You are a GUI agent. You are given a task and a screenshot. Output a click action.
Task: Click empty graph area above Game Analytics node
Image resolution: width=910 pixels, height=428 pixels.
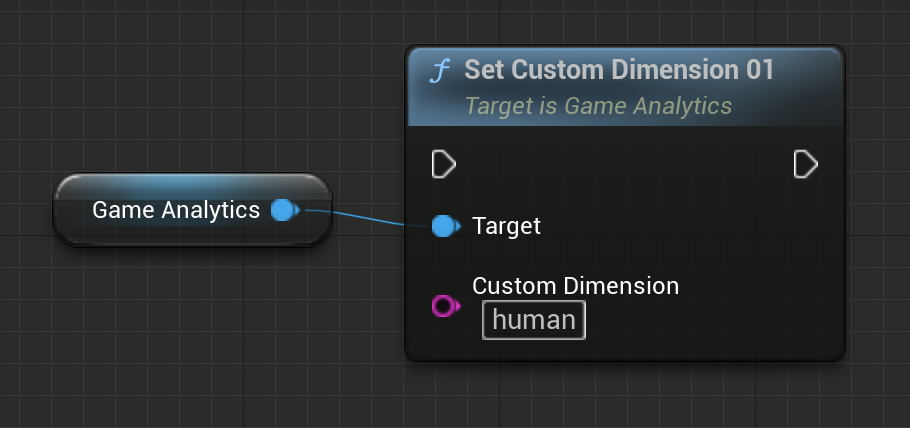[x=190, y=110]
